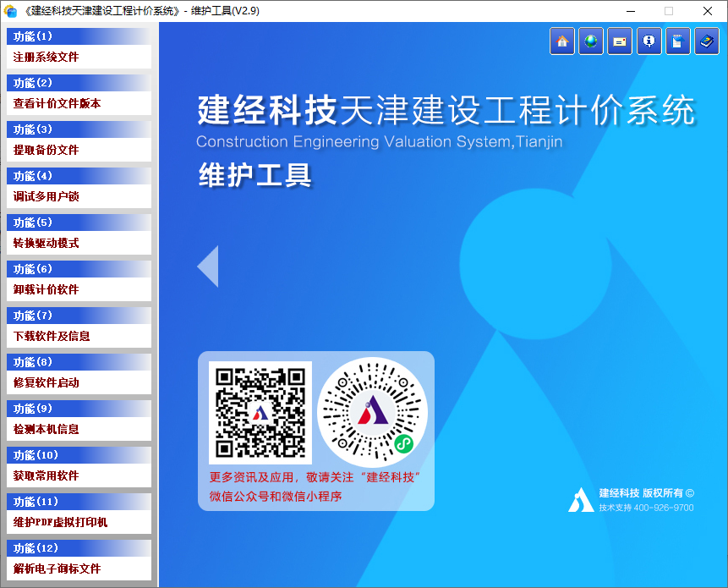This screenshot has height=588, width=728.
Task: Select 注册系统文件 function
Action: tap(79, 58)
